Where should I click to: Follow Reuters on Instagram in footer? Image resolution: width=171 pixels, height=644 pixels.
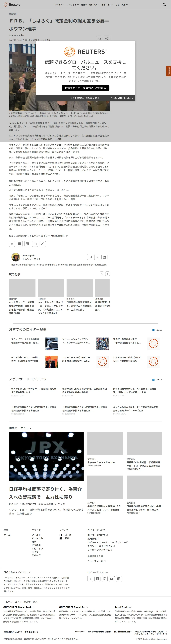(x=105, y=579)
